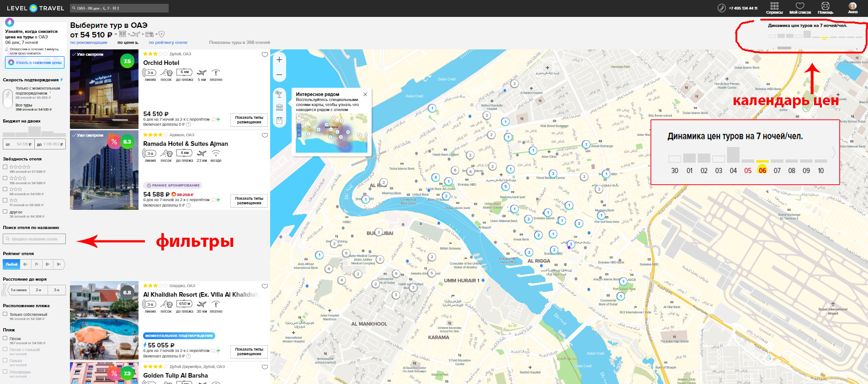
Task: Select 6+ hotel rating option
Action: [26, 264]
